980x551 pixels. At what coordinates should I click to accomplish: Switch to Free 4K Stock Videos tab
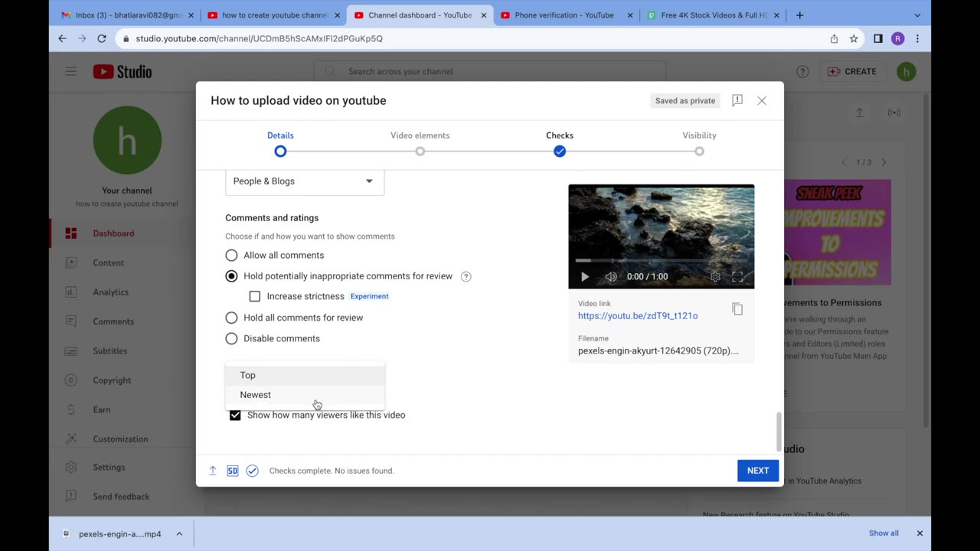click(x=714, y=15)
